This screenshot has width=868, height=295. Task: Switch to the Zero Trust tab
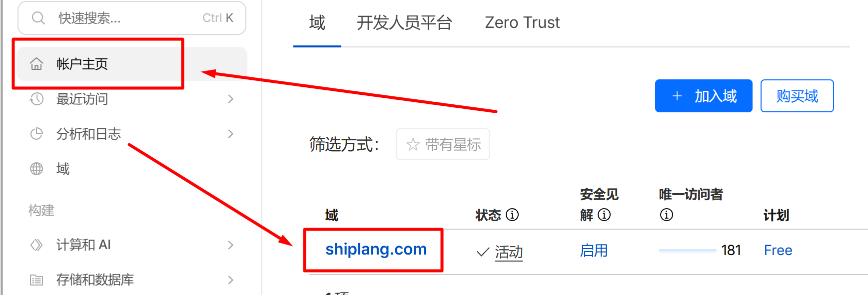point(522,22)
